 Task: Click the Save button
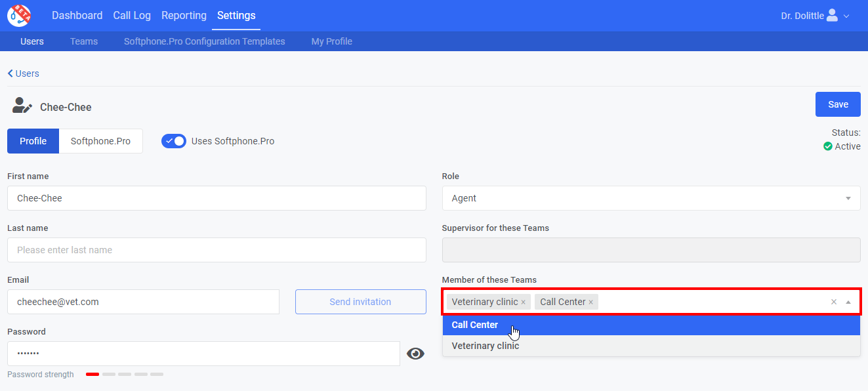coord(838,104)
